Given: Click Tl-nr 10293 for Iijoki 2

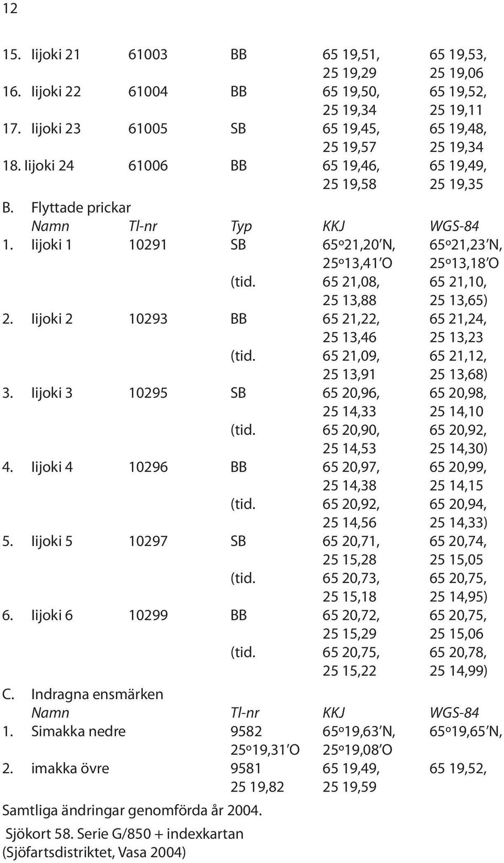Looking at the screenshot, I should click(x=148, y=319).
